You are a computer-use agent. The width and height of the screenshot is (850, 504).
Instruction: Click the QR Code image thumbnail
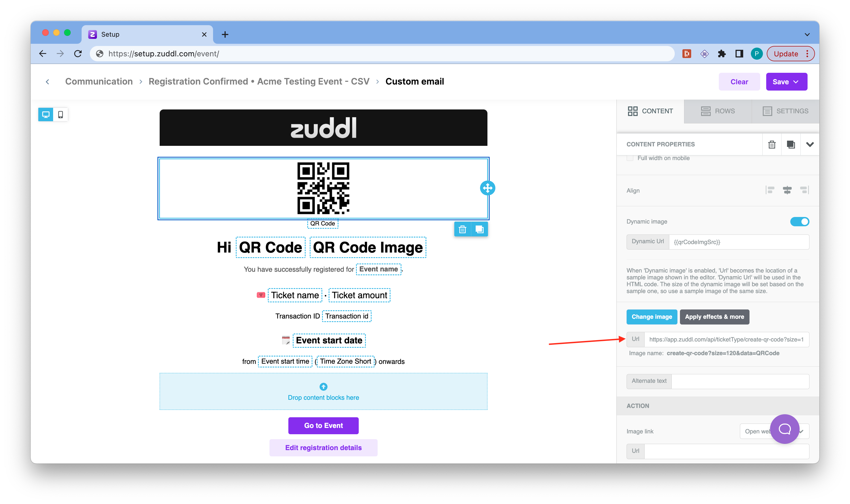[324, 188]
